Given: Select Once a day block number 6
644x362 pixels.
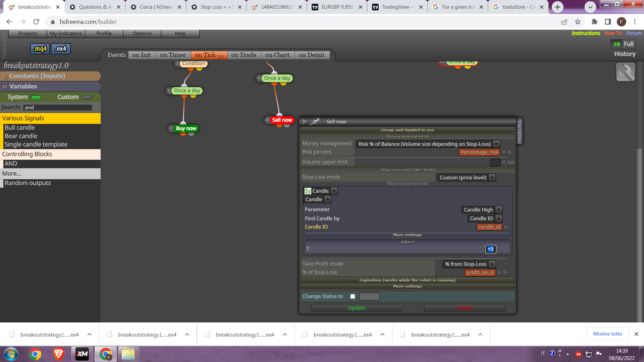Looking at the screenshot, I should click(277, 78).
